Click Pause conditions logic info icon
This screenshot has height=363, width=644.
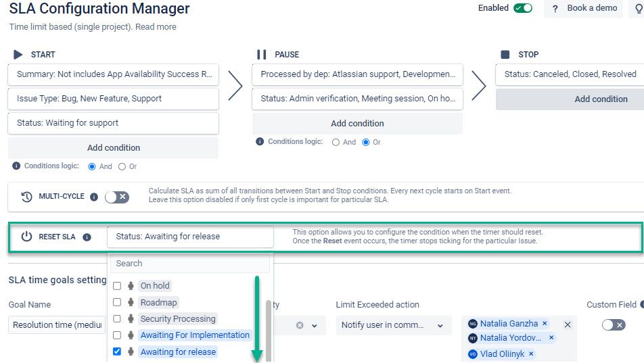click(x=260, y=142)
